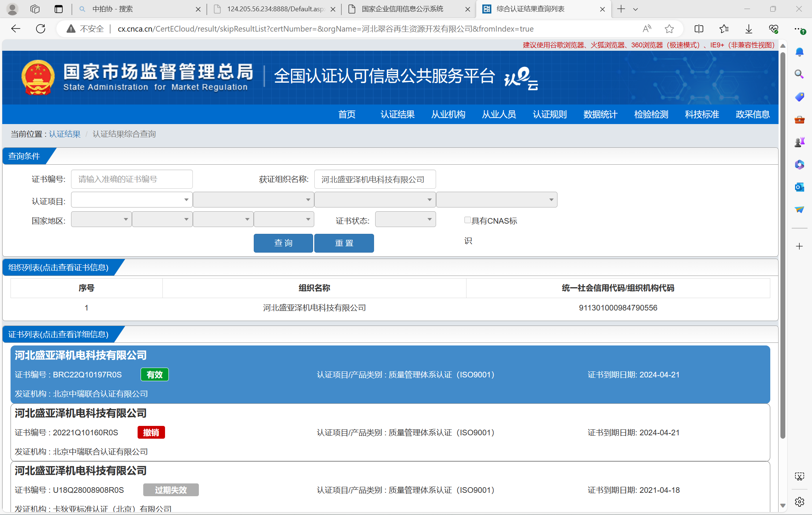
Task: Click the notification bell sidebar icon
Action: coord(800,52)
